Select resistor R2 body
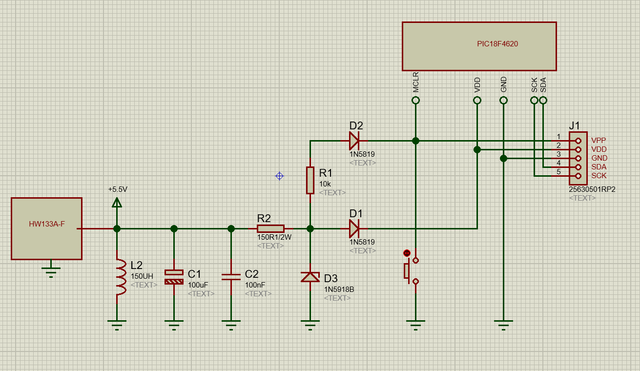Image resolution: width=640 pixels, height=371 pixels. click(271, 229)
